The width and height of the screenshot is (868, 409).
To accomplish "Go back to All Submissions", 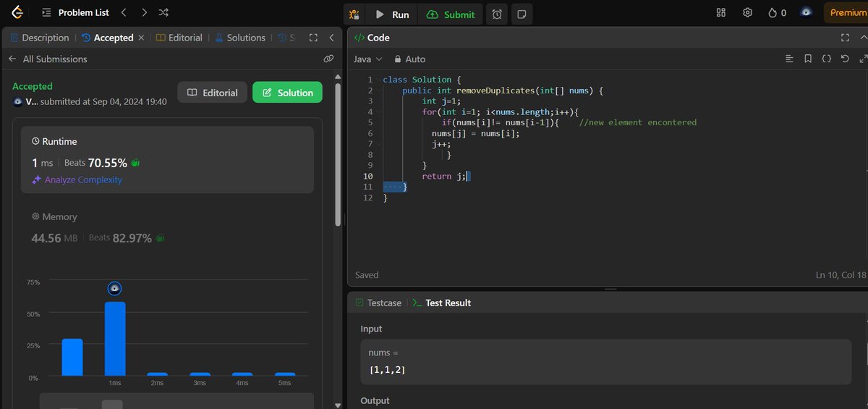I will [48, 59].
